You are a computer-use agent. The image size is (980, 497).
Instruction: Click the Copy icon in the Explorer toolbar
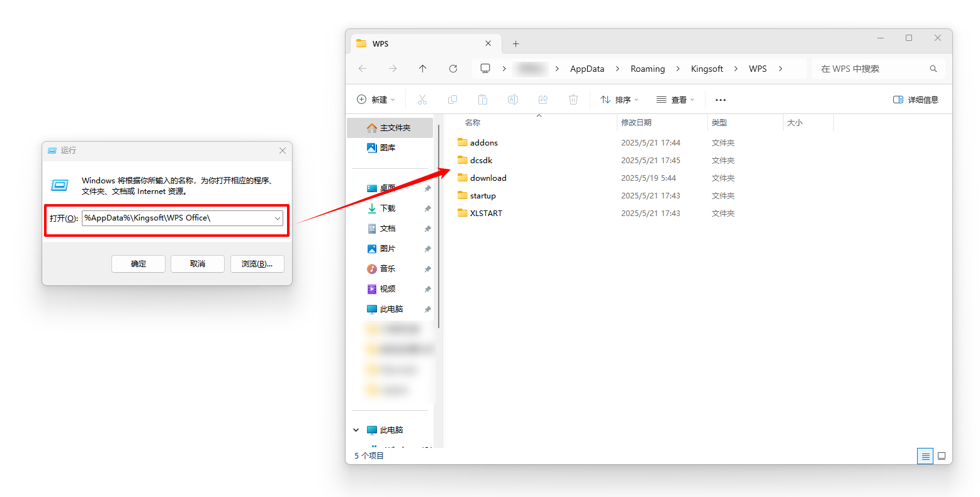click(x=453, y=100)
